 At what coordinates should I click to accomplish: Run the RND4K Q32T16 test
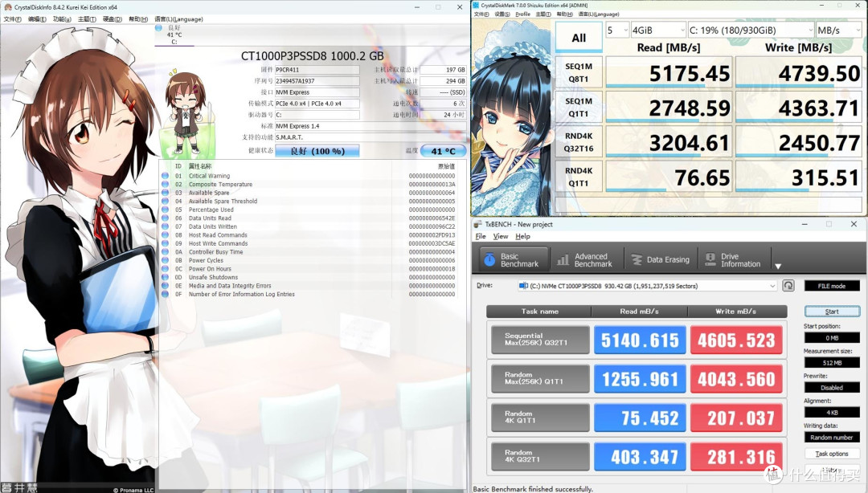[x=579, y=142]
